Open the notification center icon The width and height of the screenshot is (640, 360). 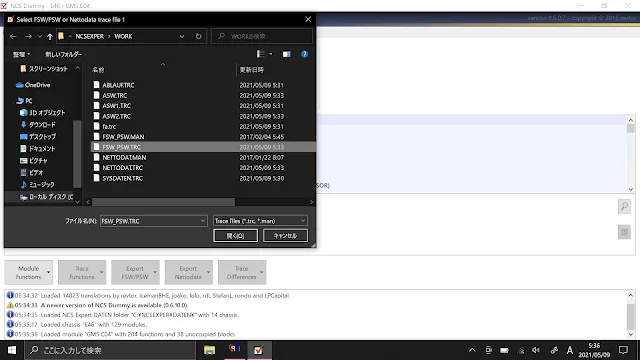[623, 350]
